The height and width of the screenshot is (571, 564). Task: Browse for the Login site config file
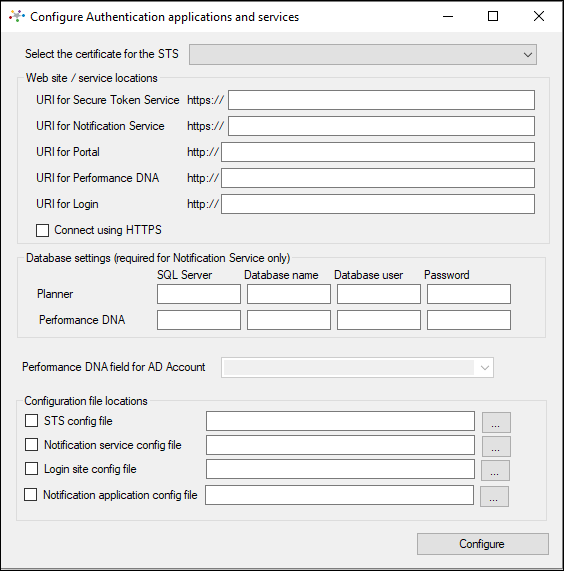pos(495,470)
